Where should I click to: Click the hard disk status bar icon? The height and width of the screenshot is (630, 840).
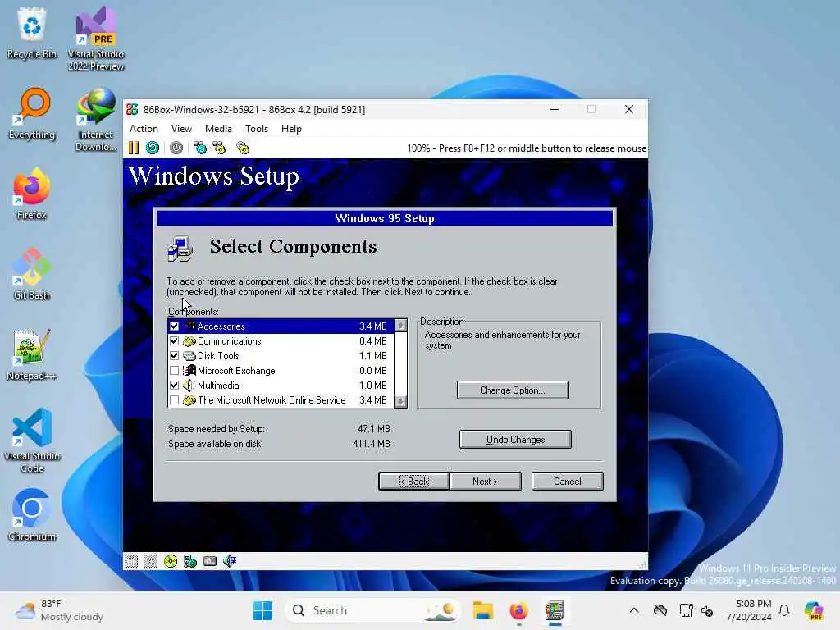(x=210, y=561)
